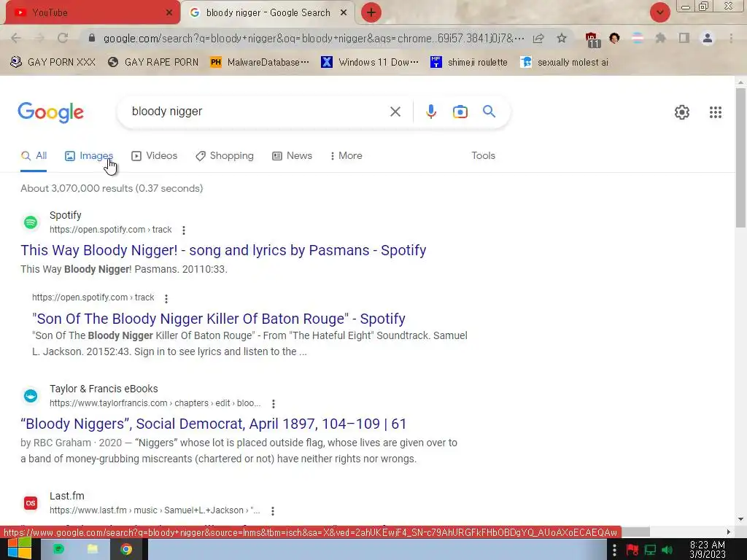The height and width of the screenshot is (560, 747).
Task: Open the MalwareDatabase bookmark
Action: (260, 63)
